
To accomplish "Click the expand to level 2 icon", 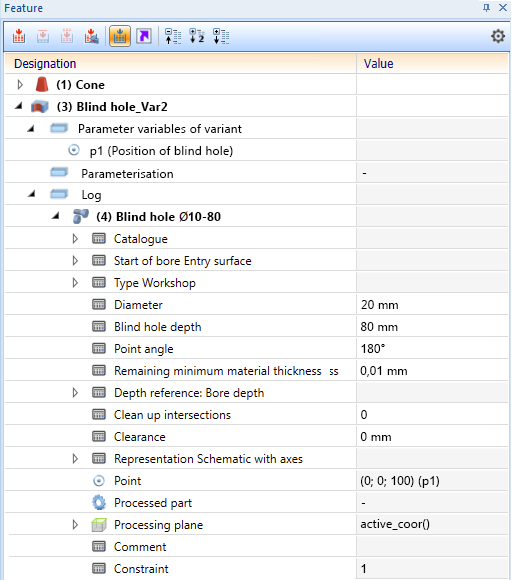I will [197, 36].
